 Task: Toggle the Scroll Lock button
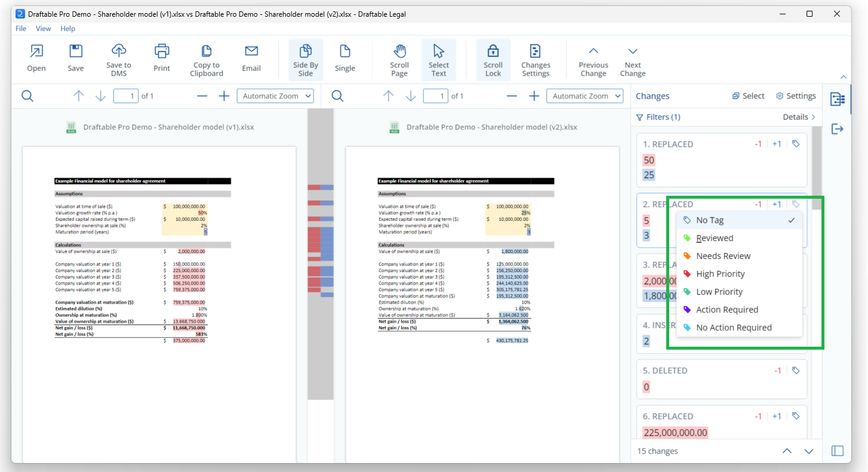[x=493, y=60]
